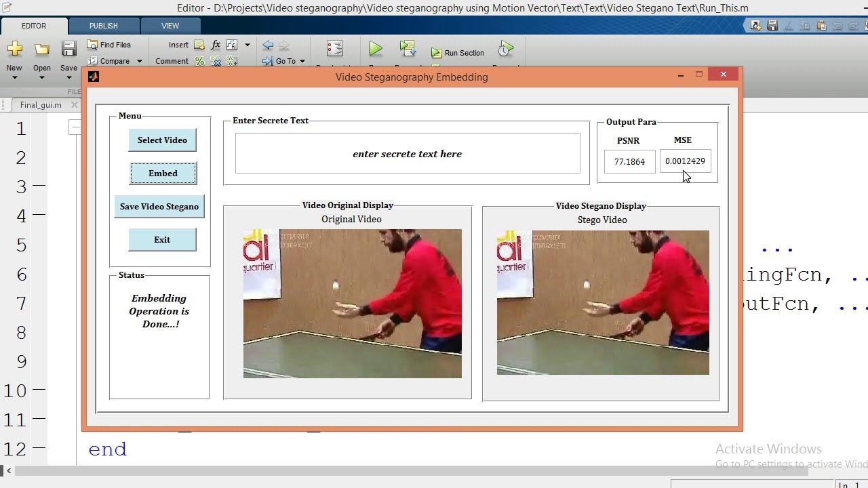Click the quick-access save icon
This screenshot has width=868, height=488.
click(x=772, y=26)
